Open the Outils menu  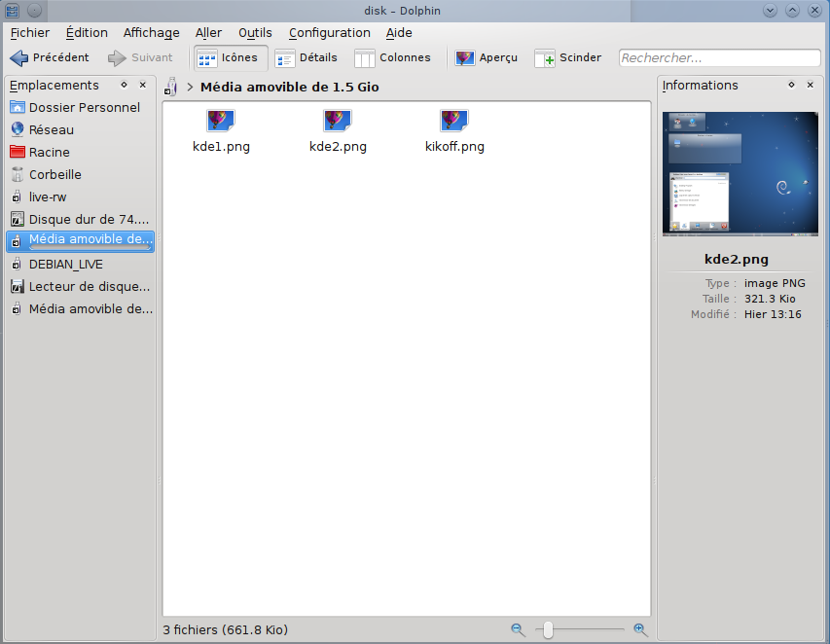click(x=255, y=33)
